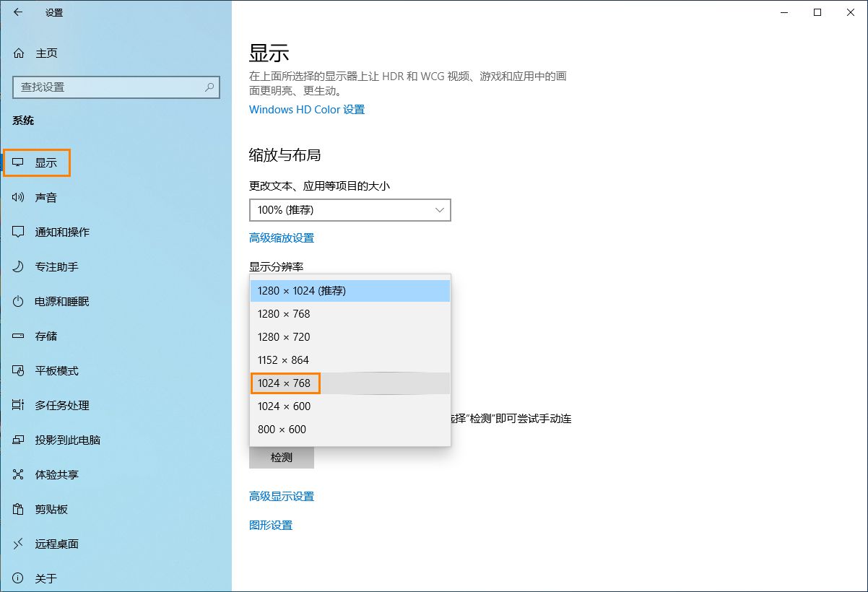Screen dimensions: 868x592
Task: Open the scaling size dropdown showing 100%
Action: coord(350,209)
